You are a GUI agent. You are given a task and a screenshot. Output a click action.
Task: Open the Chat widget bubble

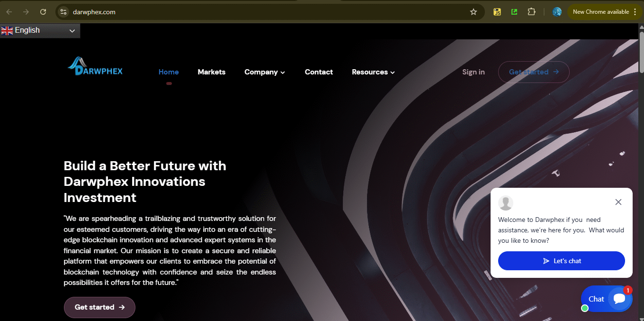(606, 299)
